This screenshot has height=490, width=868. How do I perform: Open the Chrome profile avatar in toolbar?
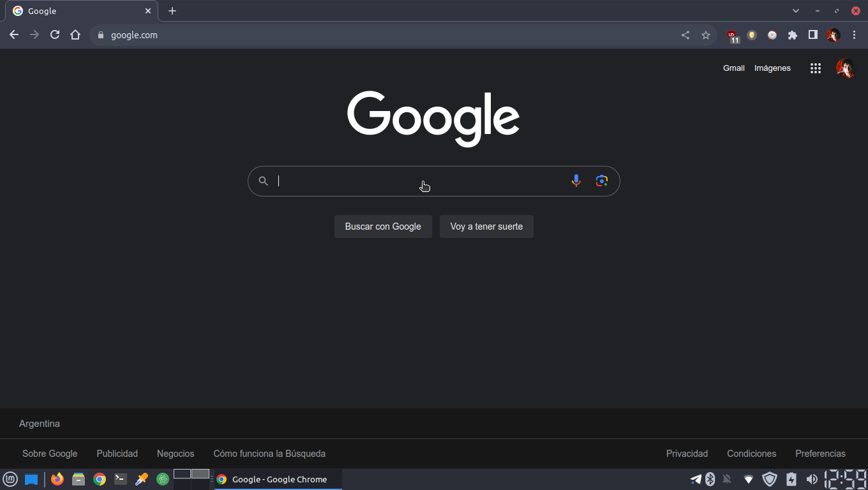834,35
